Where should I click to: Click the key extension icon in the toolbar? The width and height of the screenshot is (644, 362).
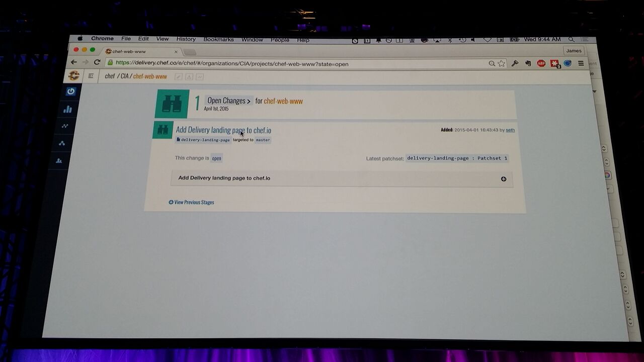point(515,63)
